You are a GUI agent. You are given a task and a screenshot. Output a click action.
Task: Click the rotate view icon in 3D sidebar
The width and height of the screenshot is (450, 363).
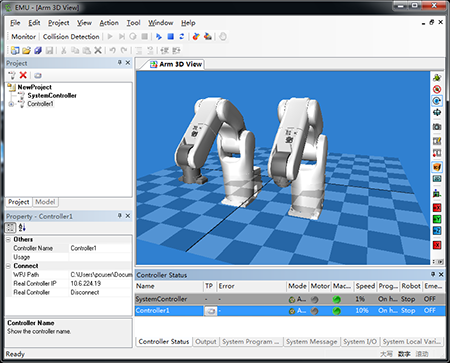(437, 101)
